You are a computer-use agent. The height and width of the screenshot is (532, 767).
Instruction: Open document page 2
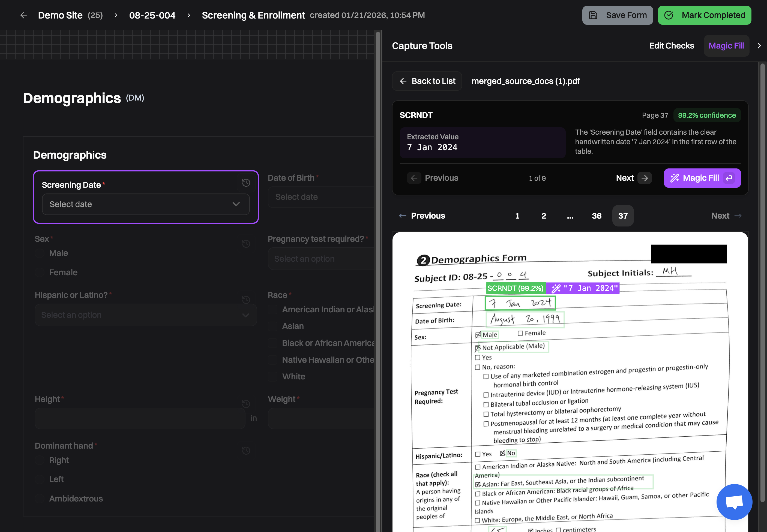[544, 216]
